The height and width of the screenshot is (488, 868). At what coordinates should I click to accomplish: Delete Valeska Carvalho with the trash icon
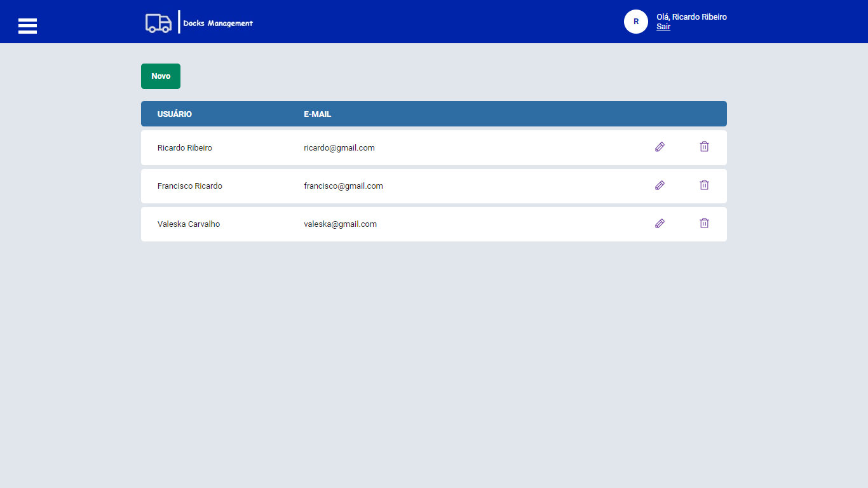pyautogui.click(x=704, y=223)
